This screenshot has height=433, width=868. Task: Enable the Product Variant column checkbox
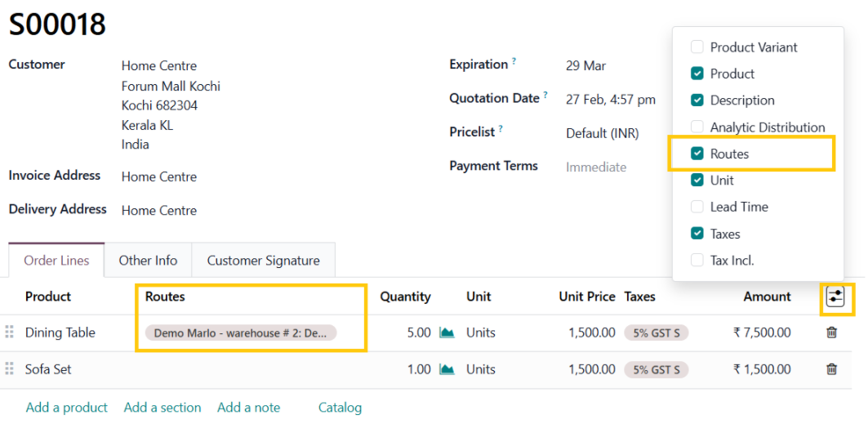pos(697,47)
